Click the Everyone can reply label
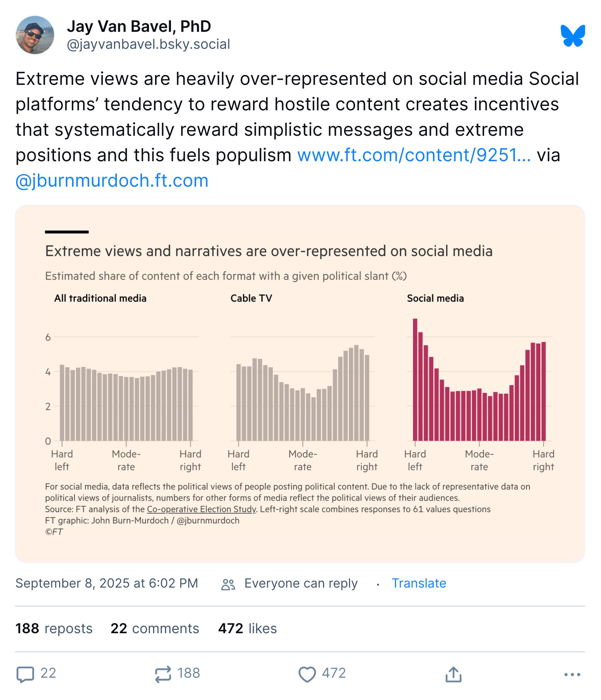 [300, 583]
